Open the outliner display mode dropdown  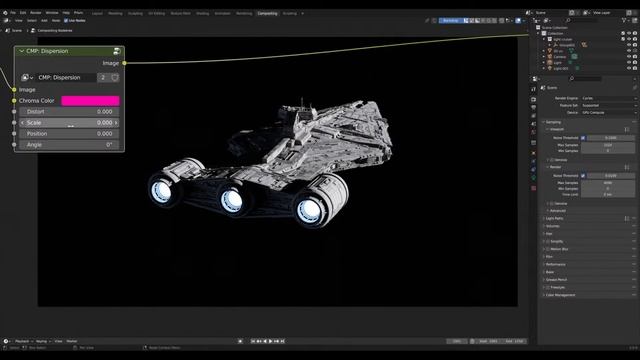pyautogui.click(x=547, y=20)
